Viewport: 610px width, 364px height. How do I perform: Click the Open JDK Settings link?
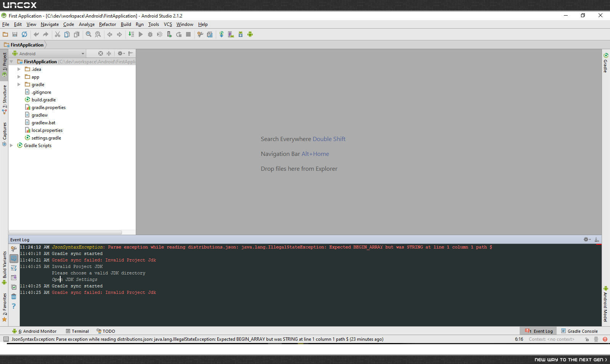(75, 279)
